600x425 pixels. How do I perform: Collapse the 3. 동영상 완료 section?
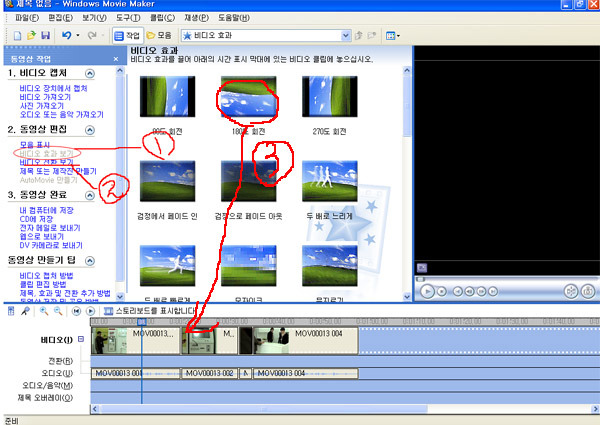(x=90, y=195)
